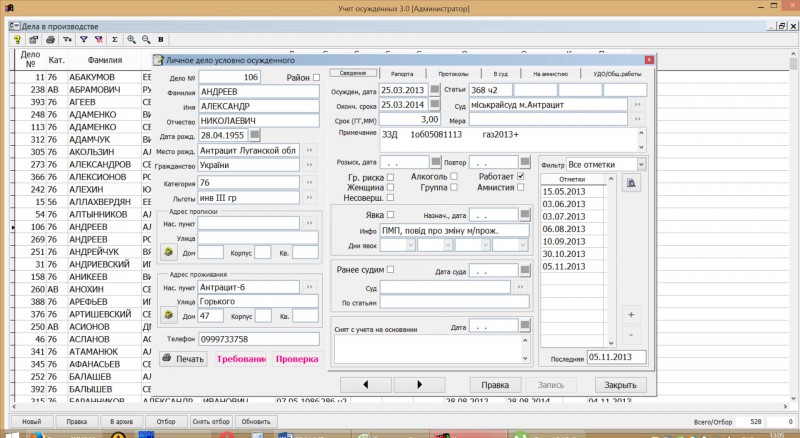Go to next record with right arrow
800x438 pixels.
click(419, 385)
